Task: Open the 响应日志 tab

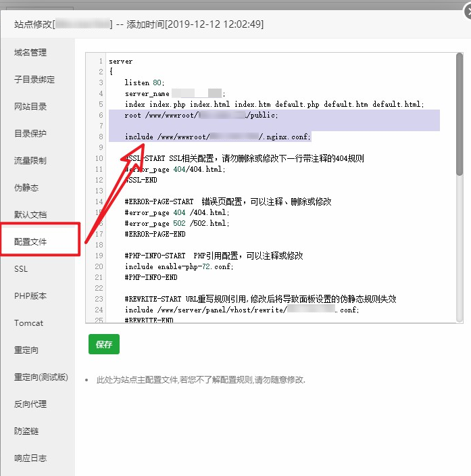Action: (x=30, y=458)
